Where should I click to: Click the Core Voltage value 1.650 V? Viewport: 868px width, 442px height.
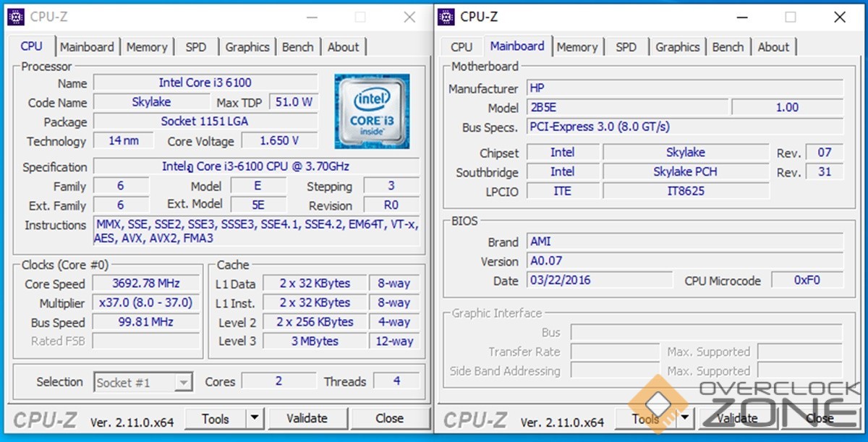279,140
